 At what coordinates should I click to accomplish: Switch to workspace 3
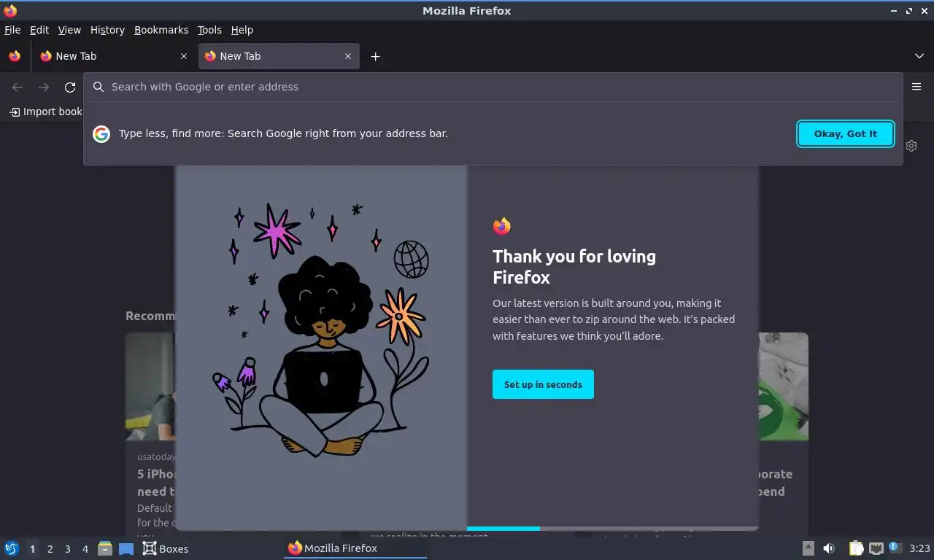point(67,548)
